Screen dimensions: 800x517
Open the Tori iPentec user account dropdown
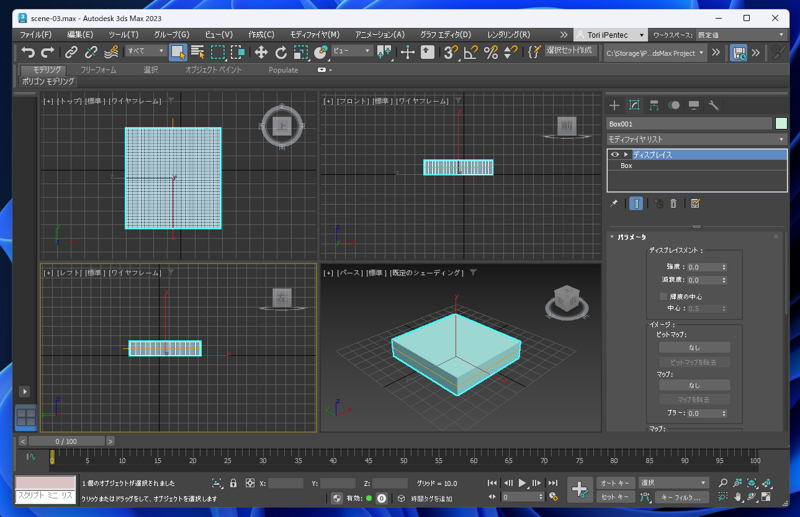[x=610, y=35]
